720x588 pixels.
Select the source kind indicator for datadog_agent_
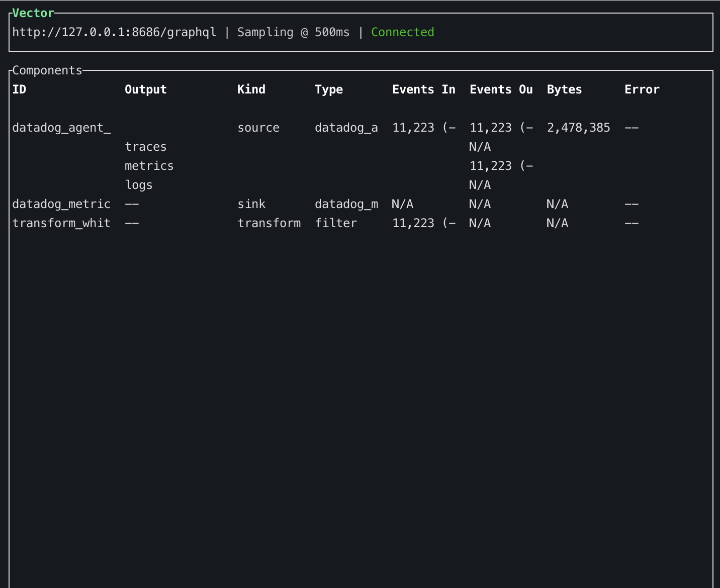258,128
